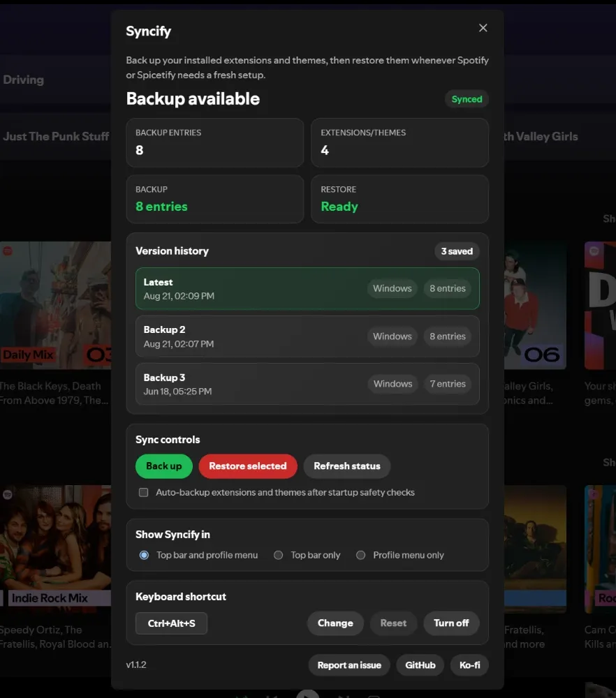
Task: Click the green Back up button
Action: tap(164, 466)
